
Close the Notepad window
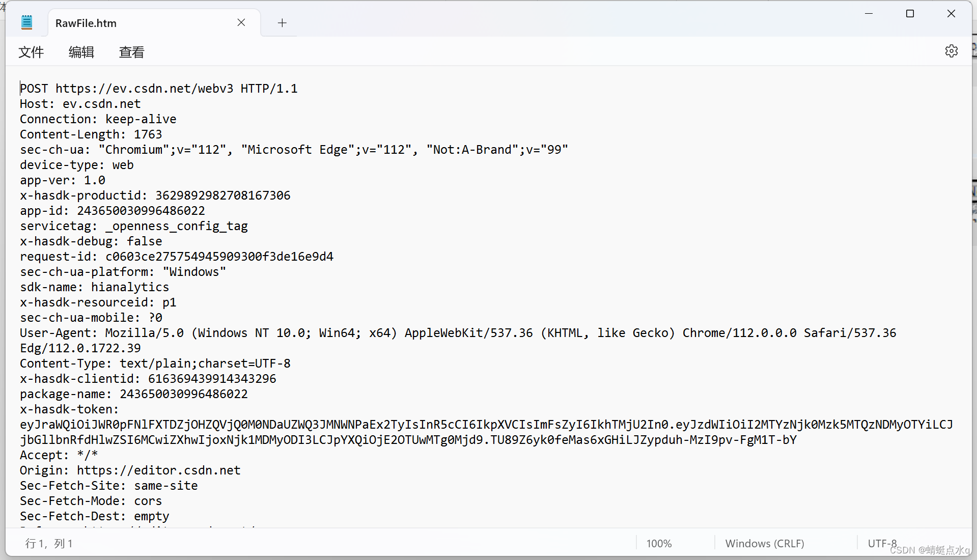tap(951, 14)
